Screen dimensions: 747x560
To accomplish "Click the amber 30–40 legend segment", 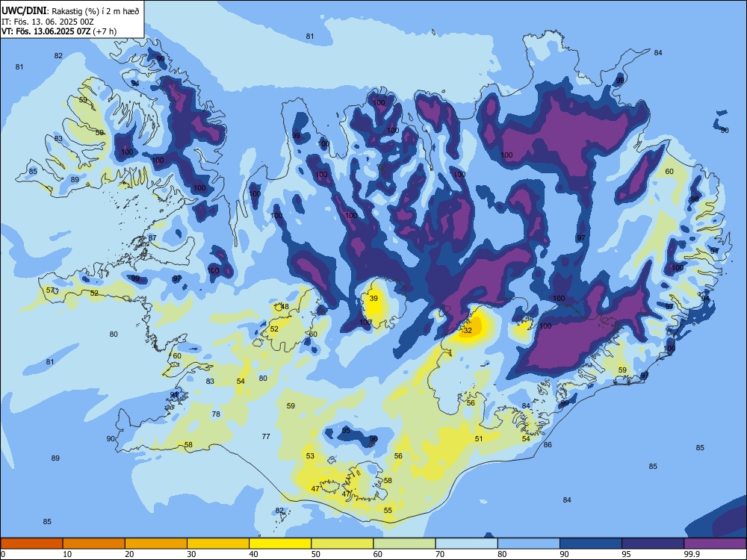I will tap(217, 544).
